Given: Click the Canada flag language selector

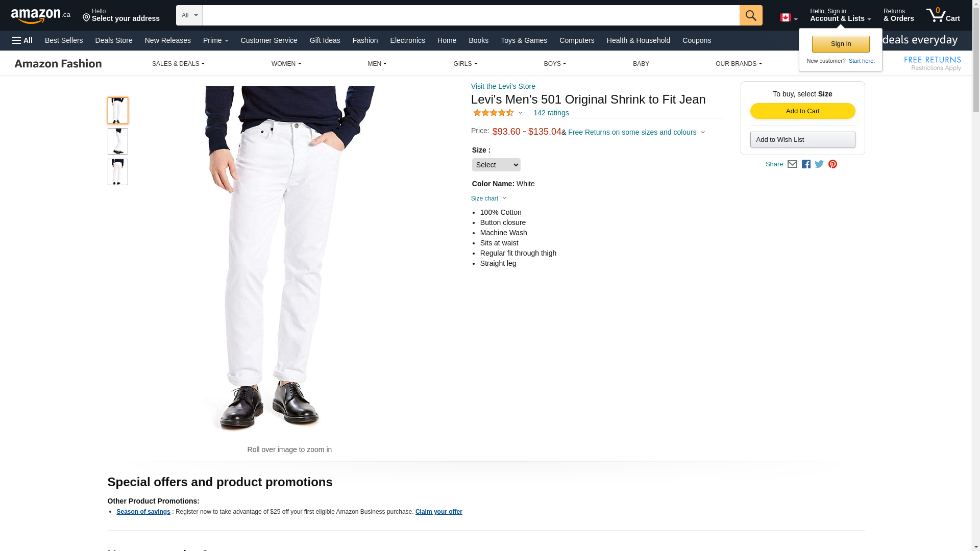Looking at the screenshot, I should click(x=789, y=18).
